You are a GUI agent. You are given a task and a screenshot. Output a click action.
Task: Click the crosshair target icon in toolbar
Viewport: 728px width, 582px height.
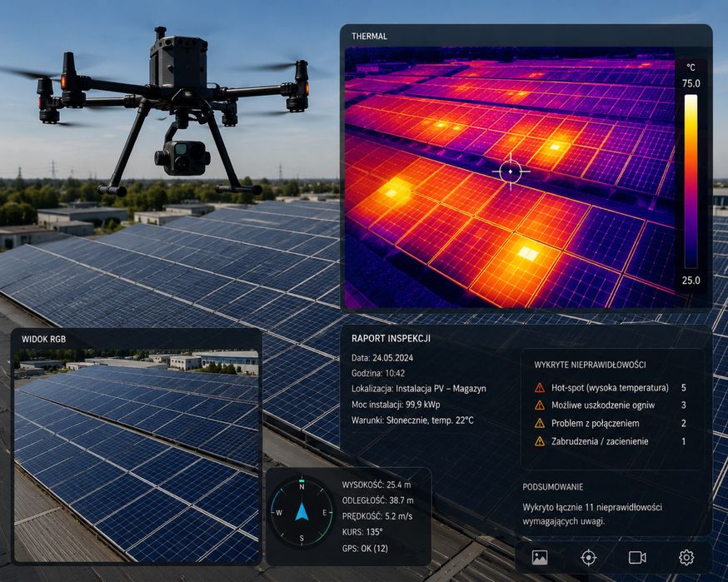coord(589,557)
